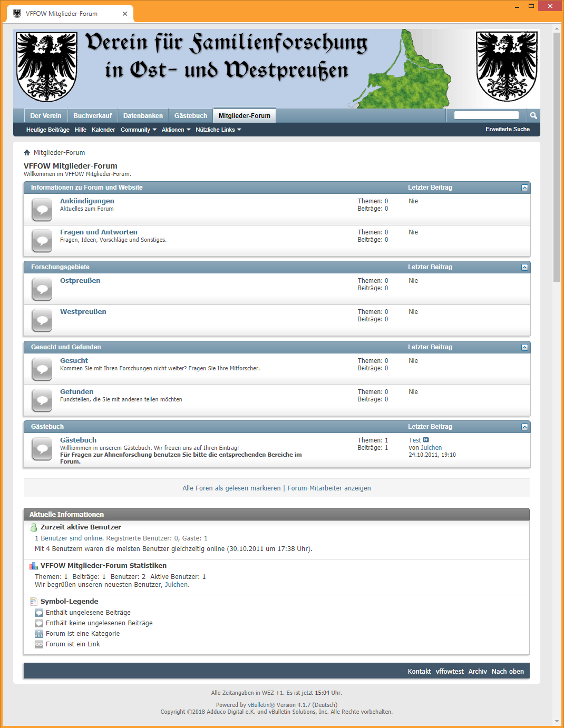Open the Aktionen dropdown menu
564x728 pixels.
(176, 129)
